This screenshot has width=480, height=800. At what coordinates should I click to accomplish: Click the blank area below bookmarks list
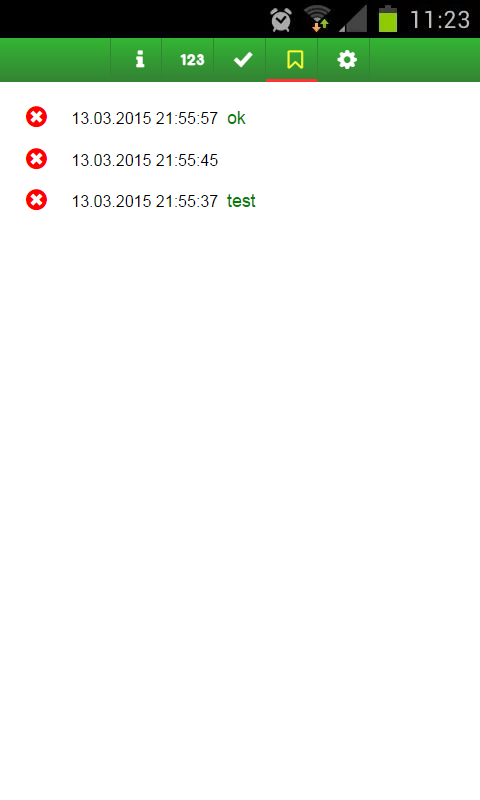pyautogui.click(x=240, y=505)
